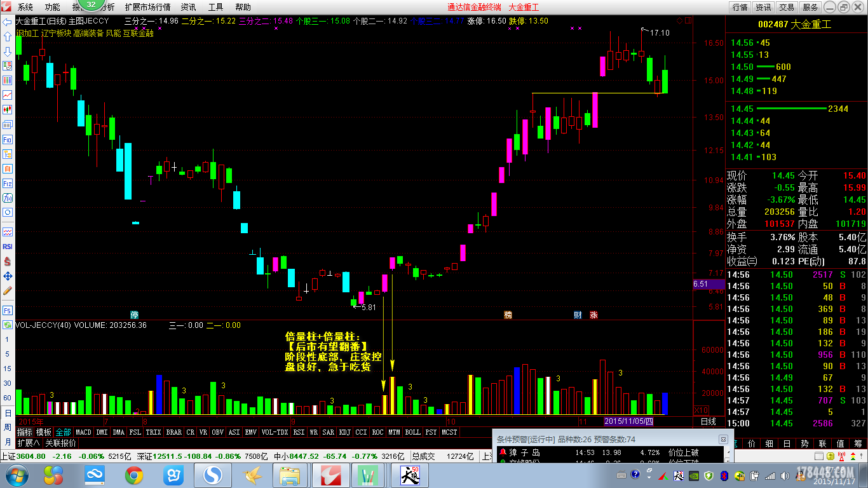This screenshot has width=868, height=488.
Task: Open the line trend chart sidebar icon
Action: [x=7, y=95]
